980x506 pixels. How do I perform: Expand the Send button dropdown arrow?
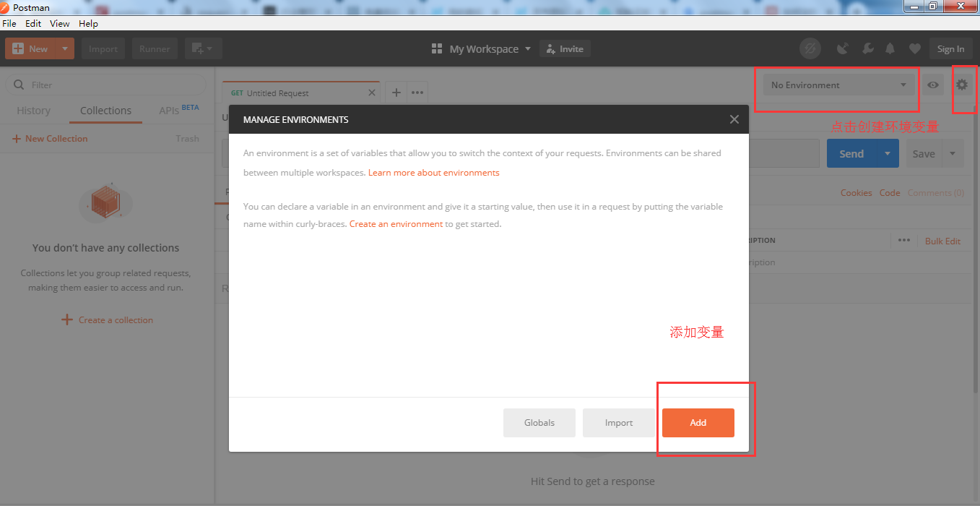coord(888,153)
